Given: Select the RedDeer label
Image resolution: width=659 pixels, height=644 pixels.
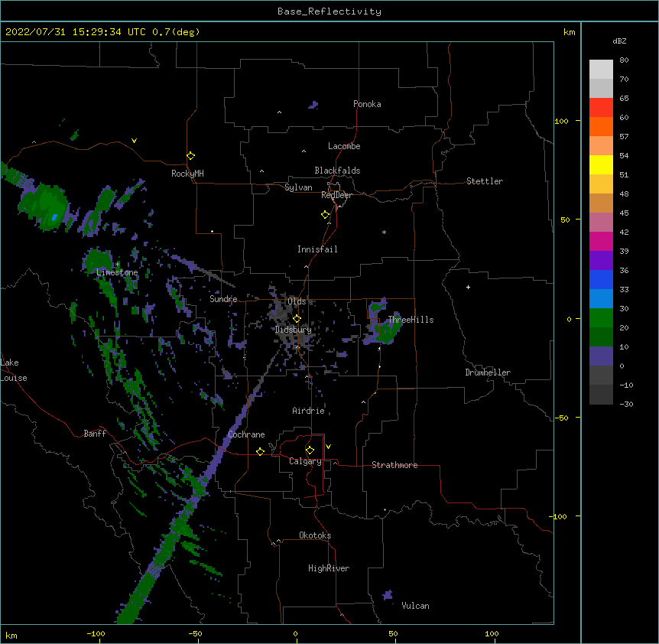Looking at the screenshot, I should 336,195.
